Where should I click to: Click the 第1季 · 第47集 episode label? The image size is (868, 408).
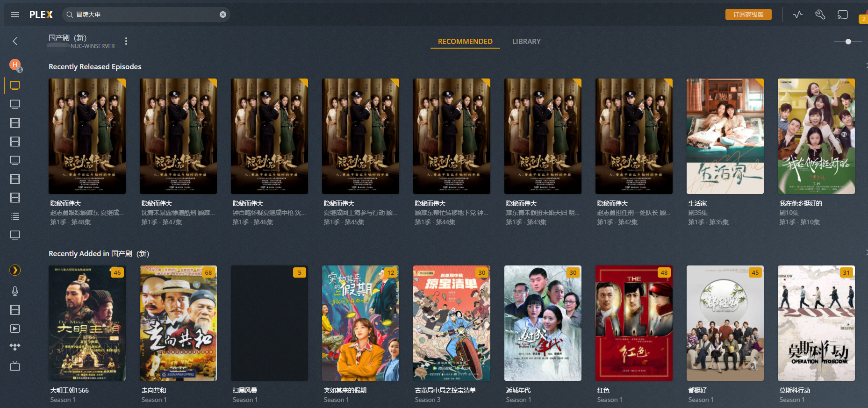(162, 222)
